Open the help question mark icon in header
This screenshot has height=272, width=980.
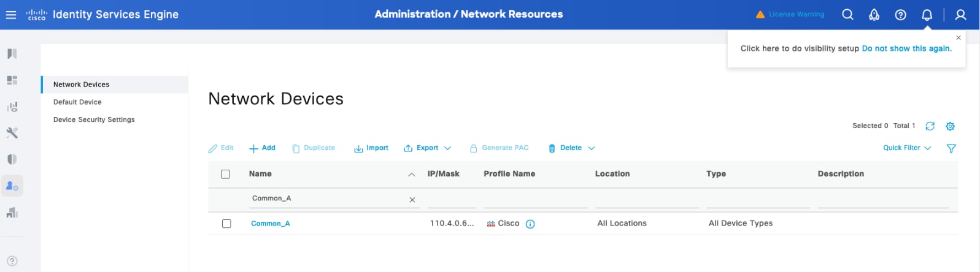pos(900,15)
